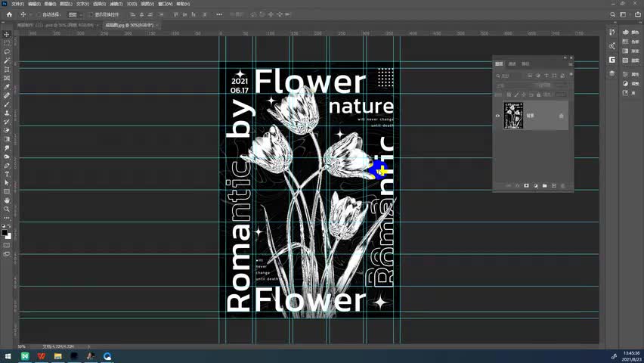Screen dimensions: 644x363
Task: Toggle the lock all padlock button
Action: click(x=538, y=95)
